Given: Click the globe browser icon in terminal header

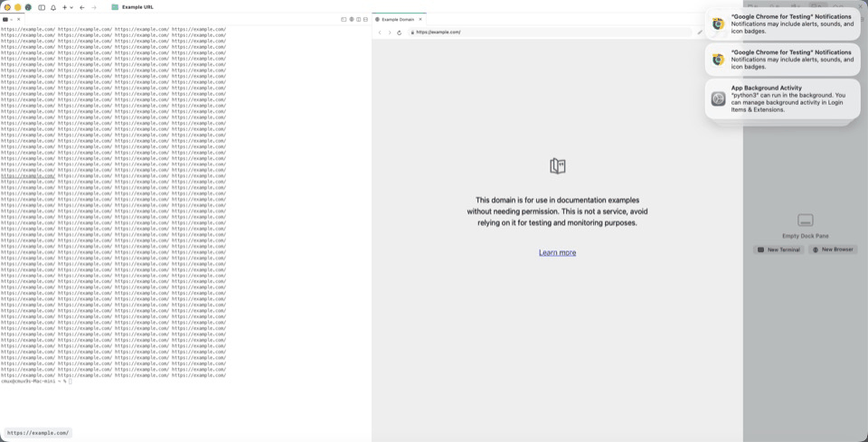Looking at the screenshot, I should (352, 19).
